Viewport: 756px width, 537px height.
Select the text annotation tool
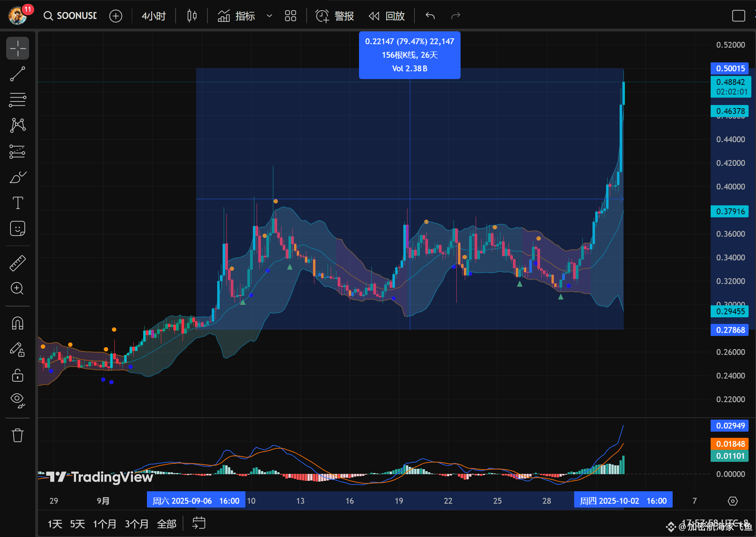pos(17,203)
